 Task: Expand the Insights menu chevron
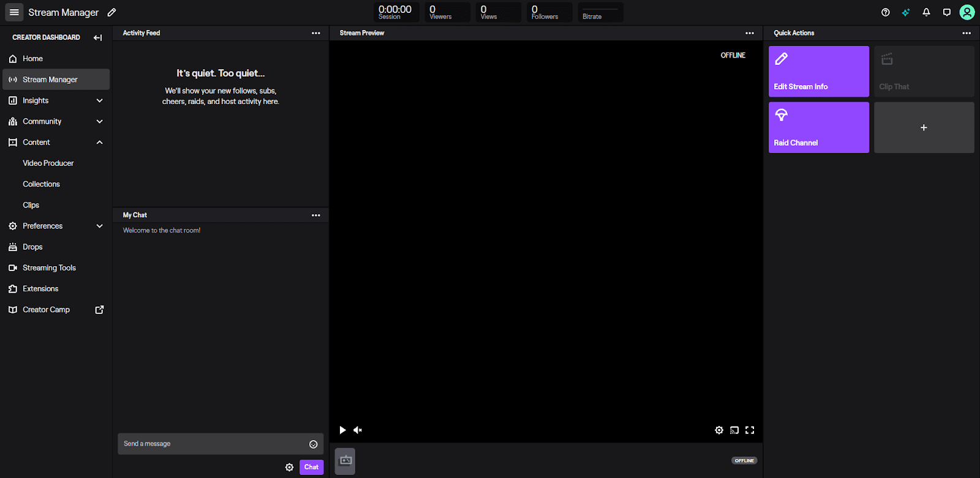(x=99, y=100)
